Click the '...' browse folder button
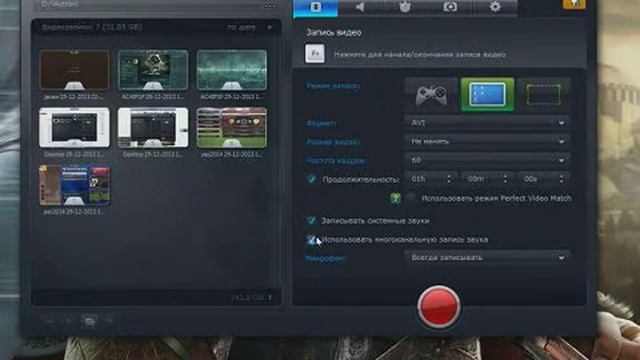The height and width of the screenshot is (360, 640). coord(270,6)
